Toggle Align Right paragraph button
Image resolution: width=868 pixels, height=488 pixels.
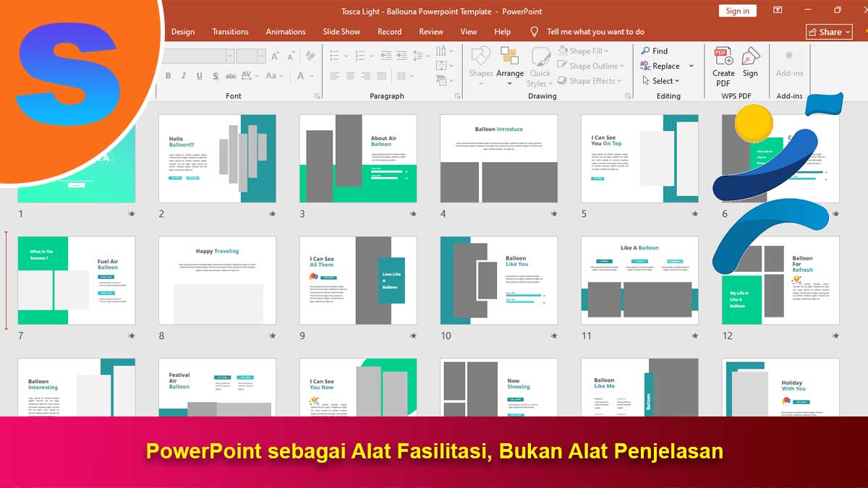coord(366,76)
